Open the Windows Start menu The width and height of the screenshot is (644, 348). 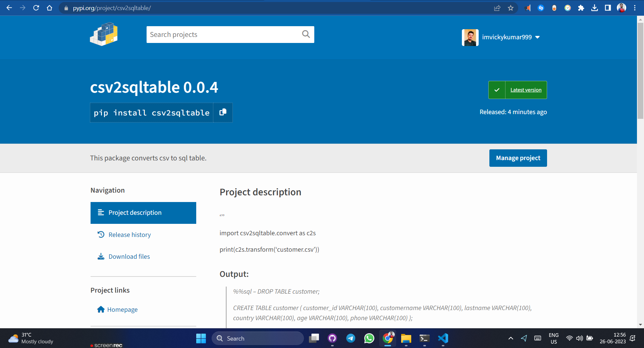point(201,338)
